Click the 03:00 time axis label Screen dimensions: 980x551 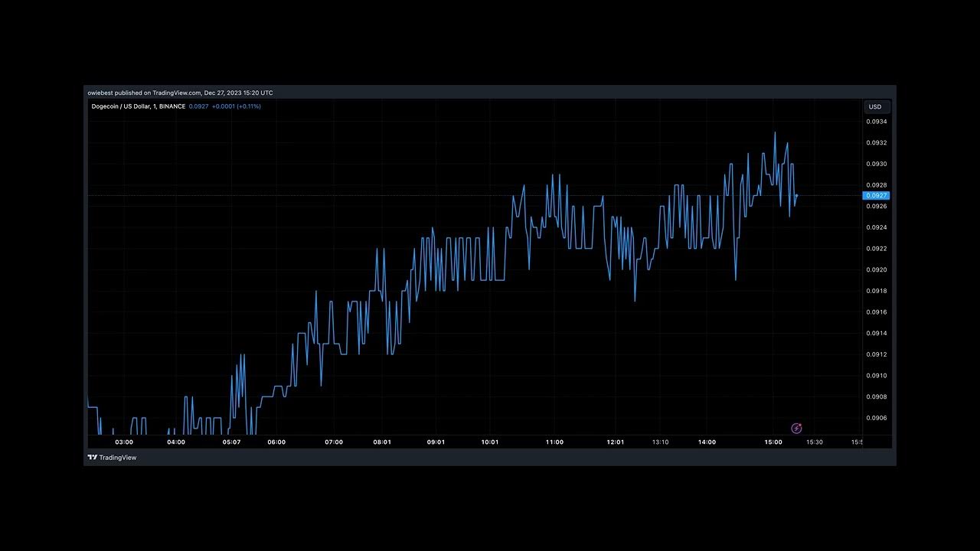pyautogui.click(x=124, y=442)
